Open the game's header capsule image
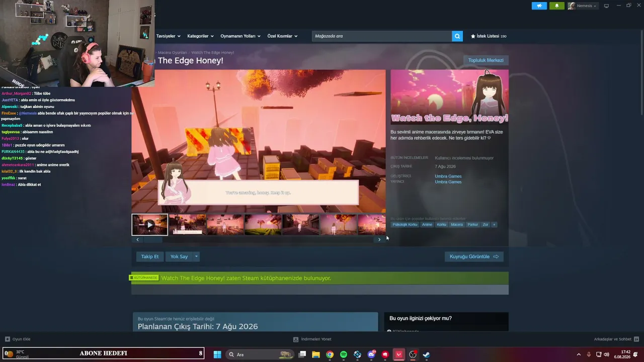 click(449, 97)
